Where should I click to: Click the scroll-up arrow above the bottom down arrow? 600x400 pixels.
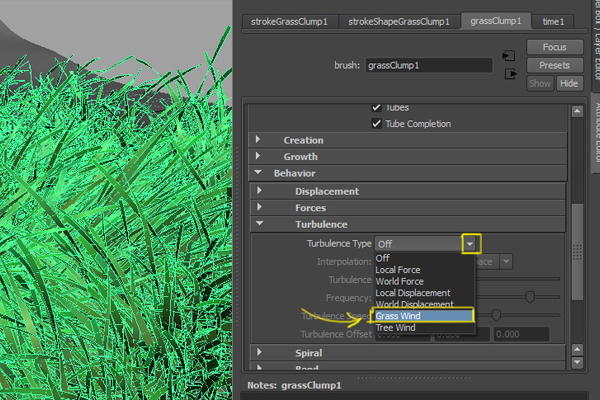577,349
